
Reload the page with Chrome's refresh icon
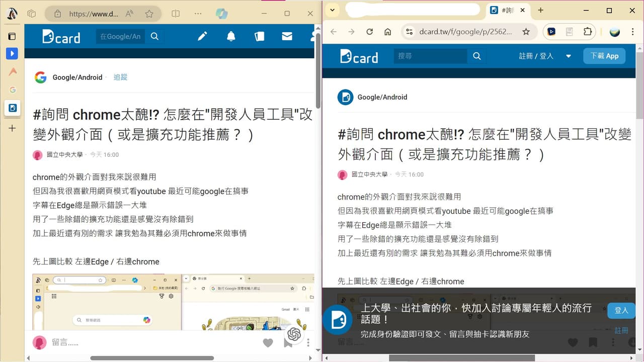(x=370, y=31)
